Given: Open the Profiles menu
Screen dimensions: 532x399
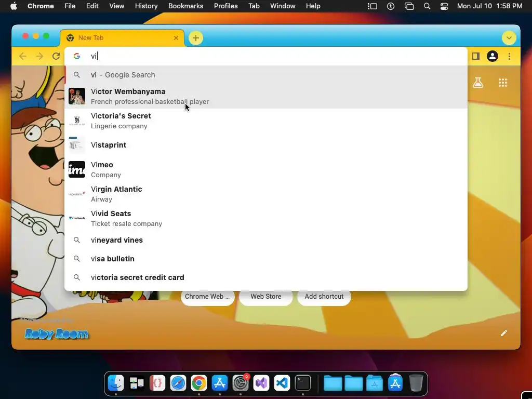Looking at the screenshot, I should click(225, 6).
